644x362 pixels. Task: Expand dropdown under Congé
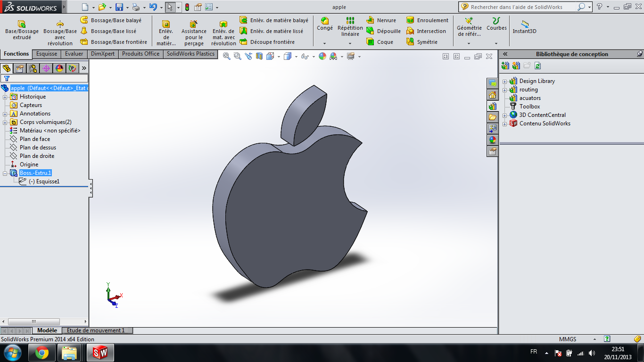click(325, 43)
